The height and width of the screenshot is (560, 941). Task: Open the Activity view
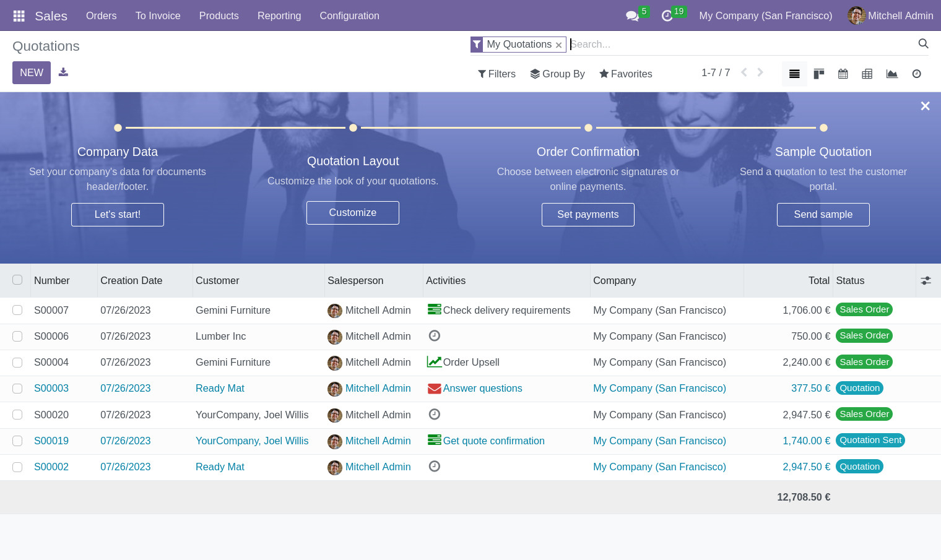[916, 74]
